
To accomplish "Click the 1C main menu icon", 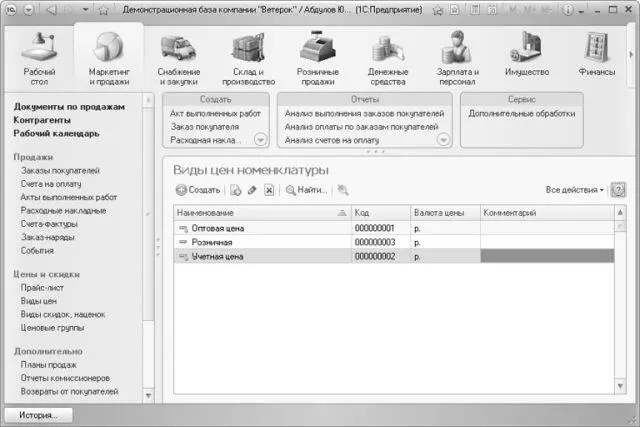I will pos(11,10).
